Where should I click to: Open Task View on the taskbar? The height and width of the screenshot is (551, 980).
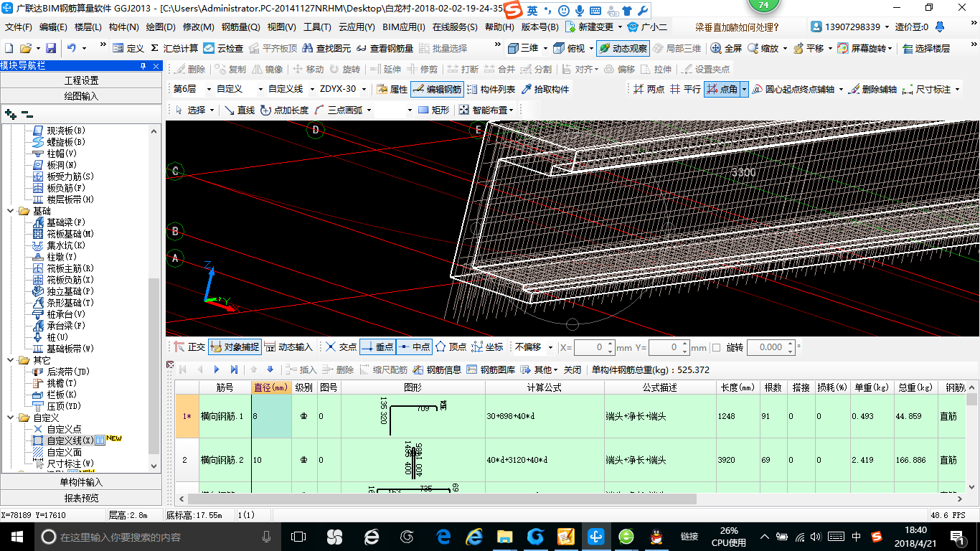click(298, 536)
